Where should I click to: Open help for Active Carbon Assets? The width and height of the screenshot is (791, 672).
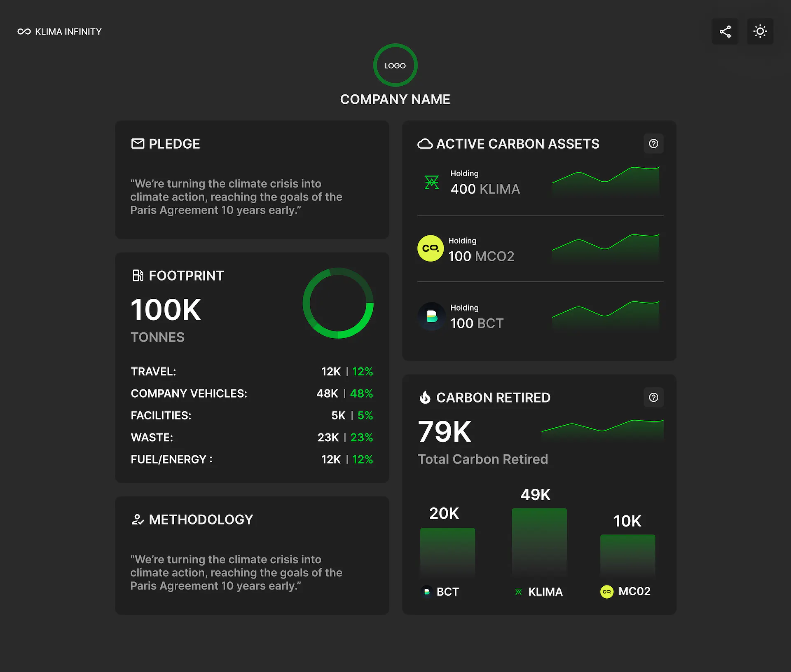click(x=653, y=143)
